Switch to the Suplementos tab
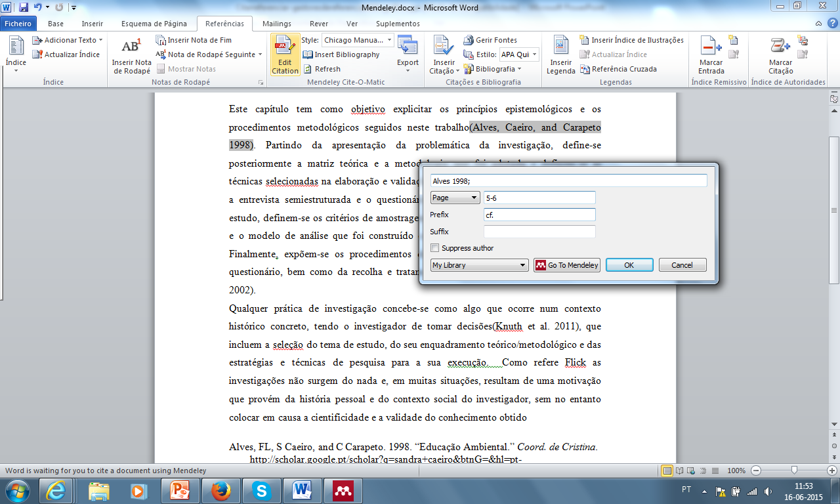Image resolution: width=840 pixels, height=504 pixels. coord(398,24)
